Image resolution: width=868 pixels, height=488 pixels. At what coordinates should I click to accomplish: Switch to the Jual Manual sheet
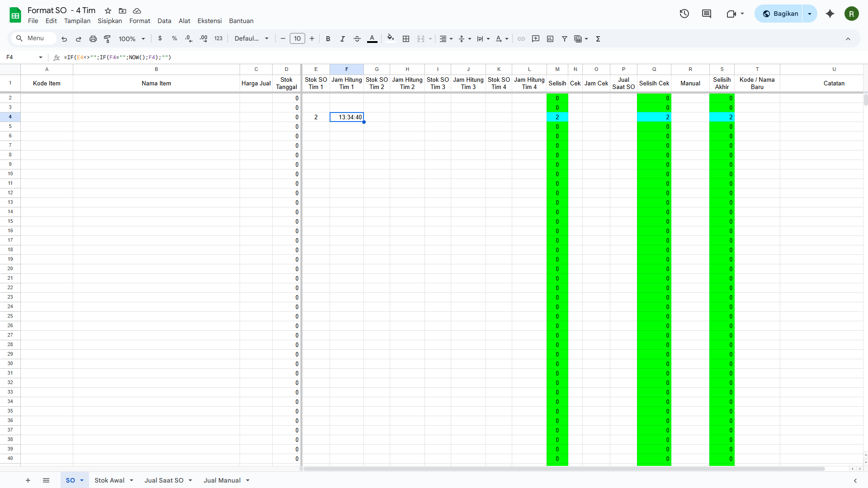(222, 480)
